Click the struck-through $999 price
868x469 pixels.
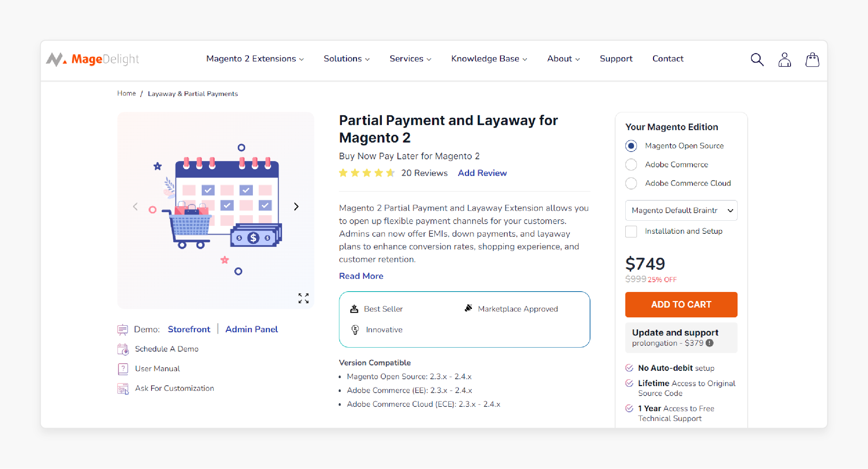click(x=635, y=279)
